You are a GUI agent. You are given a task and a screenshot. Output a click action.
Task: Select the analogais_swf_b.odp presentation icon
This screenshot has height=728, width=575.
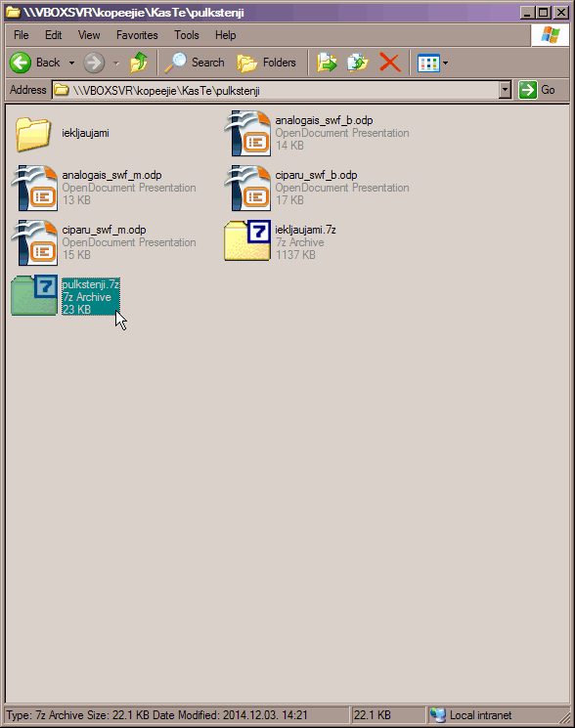coord(247,133)
